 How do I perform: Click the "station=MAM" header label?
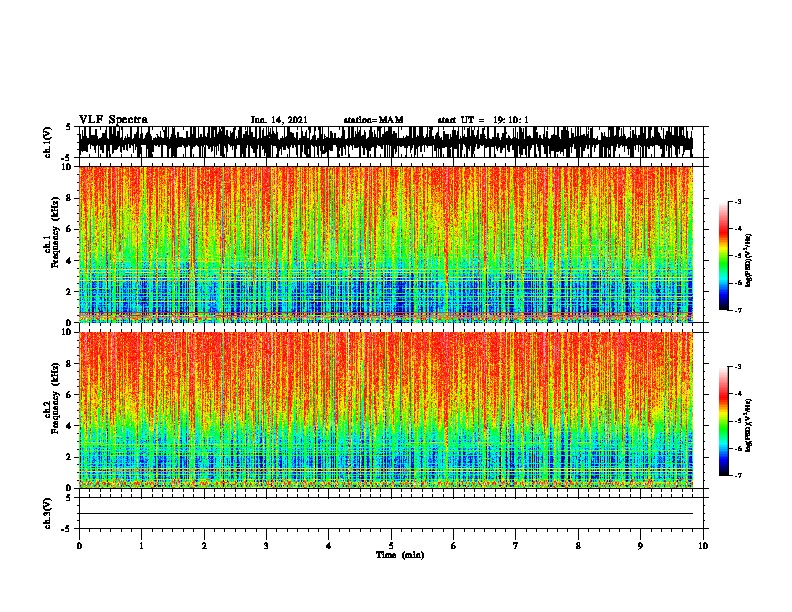[x=373, y=120]
